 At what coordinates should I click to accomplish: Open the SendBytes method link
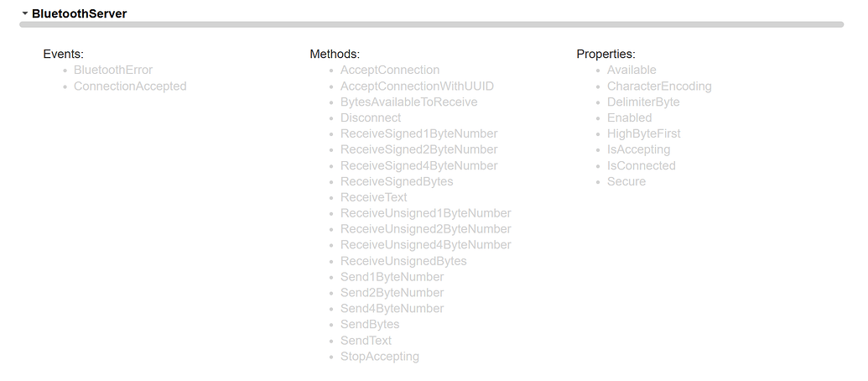[x=370, y=325]
